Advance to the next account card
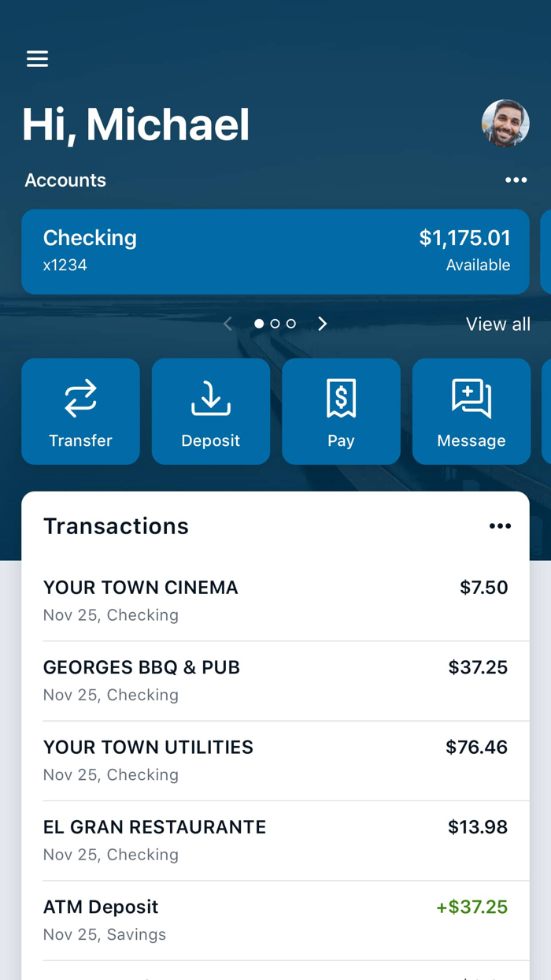 (x=322, y=323)
